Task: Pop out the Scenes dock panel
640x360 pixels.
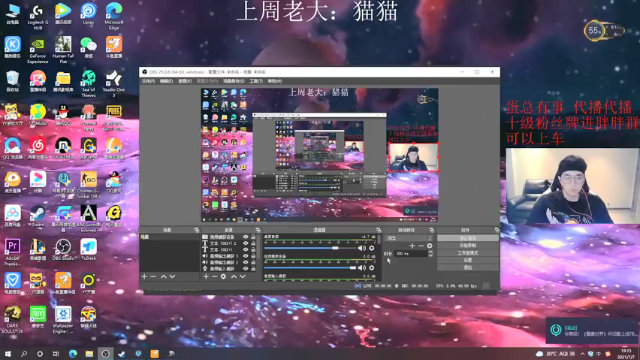Action: [x=196, y=230]
